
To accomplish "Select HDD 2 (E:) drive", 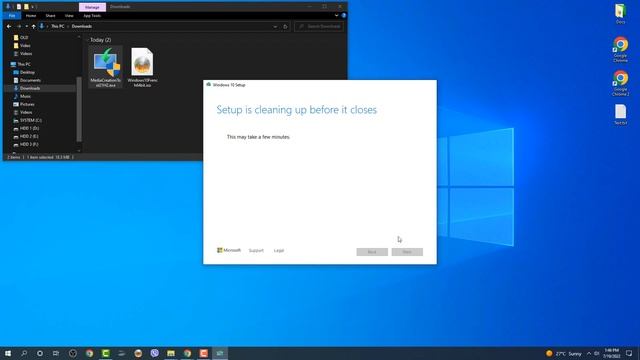I will (x=29, y=136).
